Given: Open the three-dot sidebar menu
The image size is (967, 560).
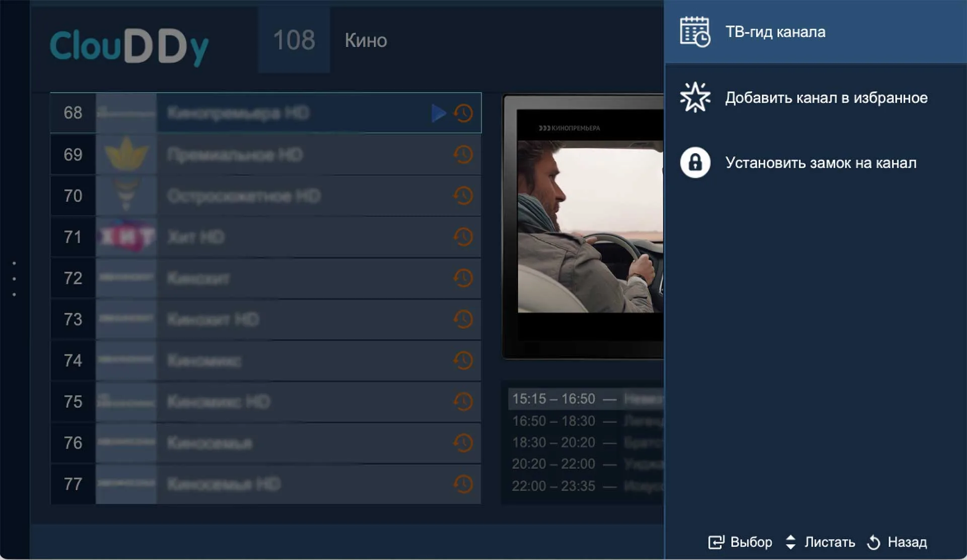Looking at the screenshot, I should coord(14,278).
